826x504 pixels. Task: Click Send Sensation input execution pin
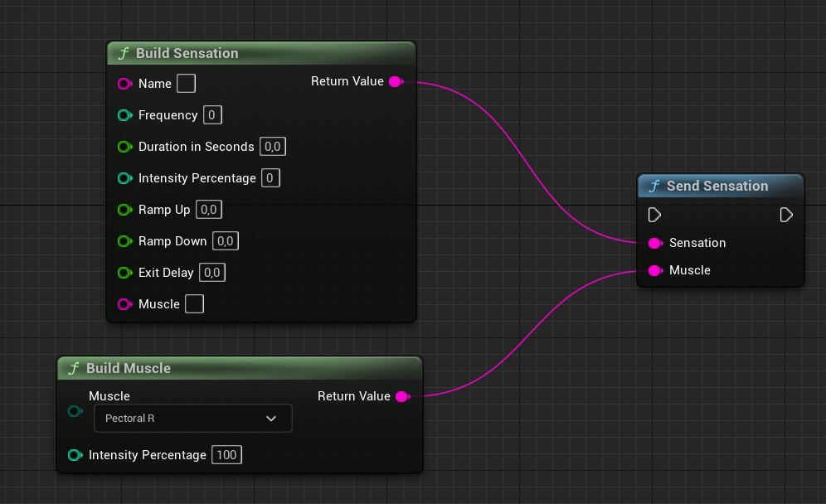click(654, 215)
